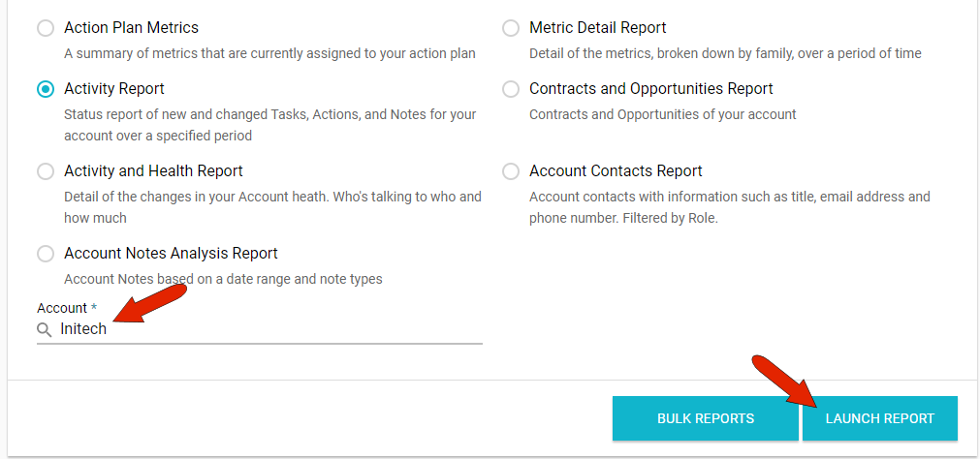Click the 'Activity Report' heading text
Image resolution: width=980 pixels, height=459 pixels.
tap(114, 89)
